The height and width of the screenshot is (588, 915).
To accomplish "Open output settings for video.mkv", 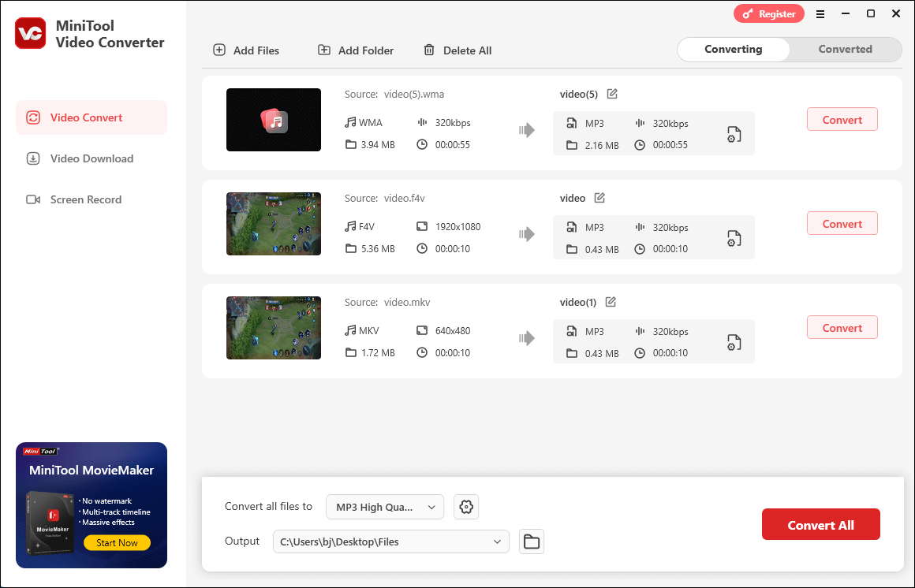I will point(734,342).
